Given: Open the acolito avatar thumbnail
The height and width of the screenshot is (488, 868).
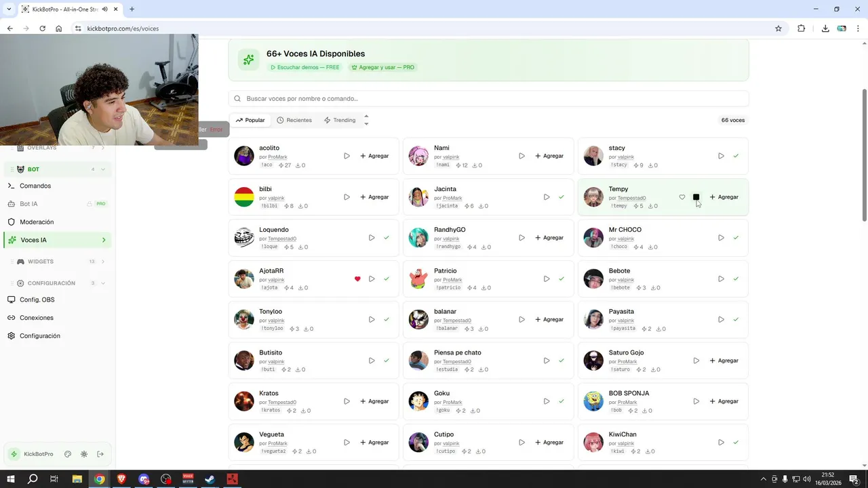Looking at the screenshot, I should click(244, 156).
